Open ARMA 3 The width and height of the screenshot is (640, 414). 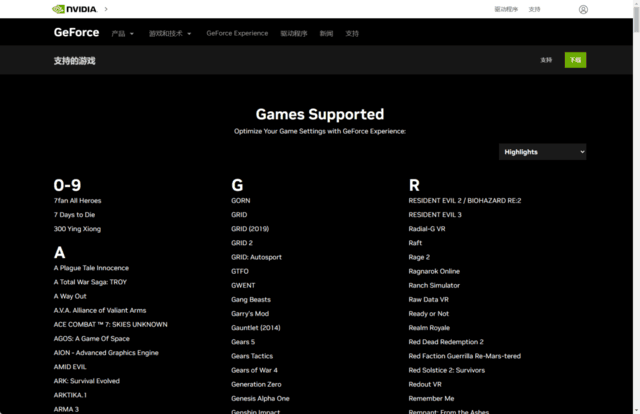(x=66, y=409)
